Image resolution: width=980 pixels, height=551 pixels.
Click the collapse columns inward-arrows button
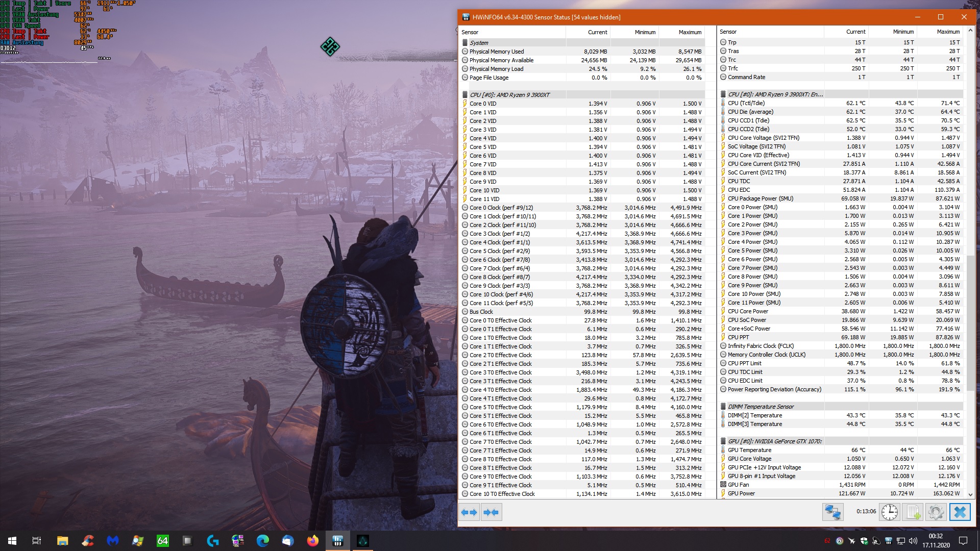tap(491, 512)
